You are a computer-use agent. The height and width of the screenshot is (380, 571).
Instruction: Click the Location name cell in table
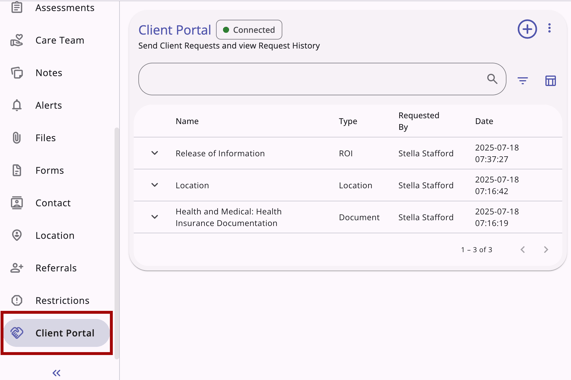coord(192,185)
